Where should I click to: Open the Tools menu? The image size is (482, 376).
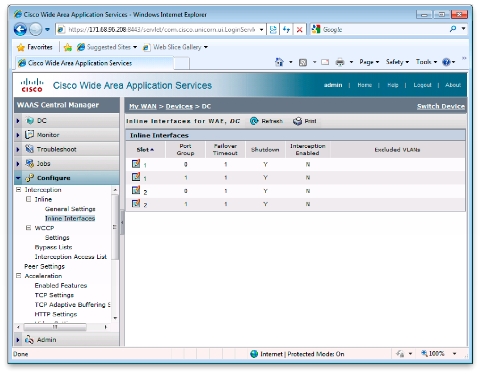pyautogui.click(x=426, y=62)
